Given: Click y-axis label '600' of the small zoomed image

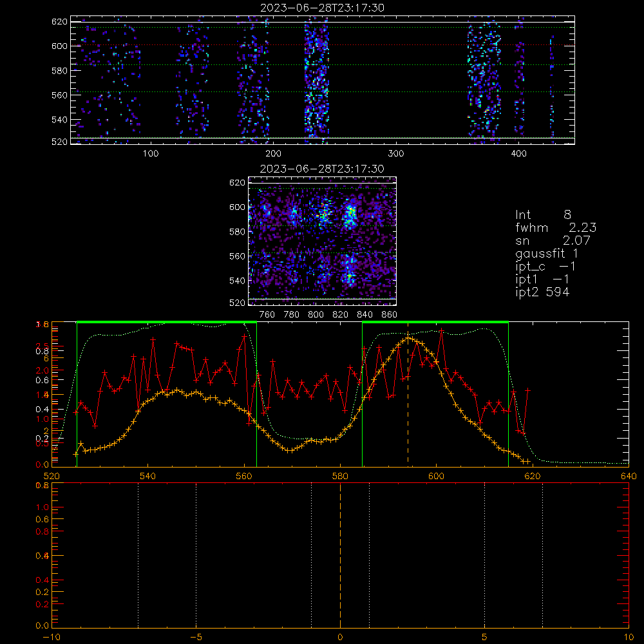Looking at the screenshot, I should [x=238, y=207].
